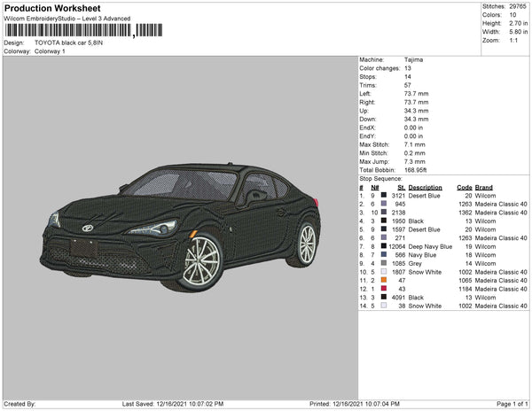Click the 'Right:' 73.7 mm entry
Image resolution: width=532 pixels, height=411 pixels.
tap(394, 103)
